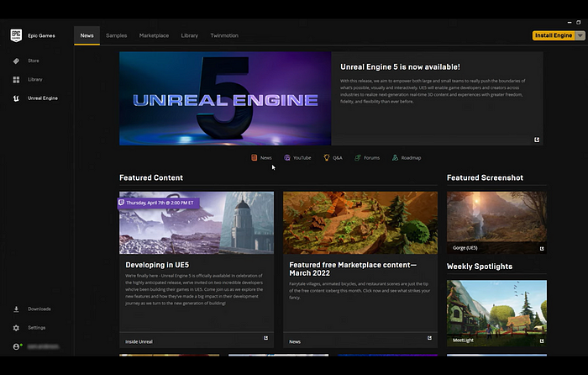588x375 pixels.
Task: Click the Epic Games text label
Action: 41,35
